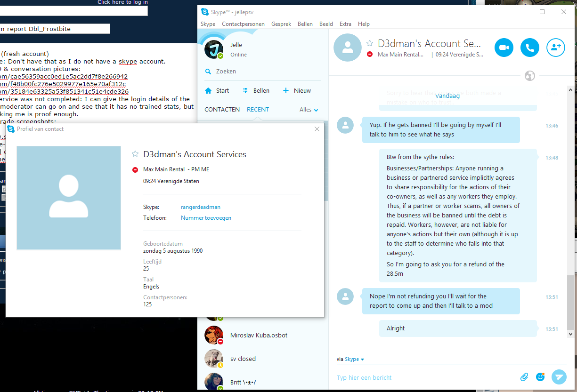Click the Skype logo in the title bar

pyautogui.click(x=204, y=12)
